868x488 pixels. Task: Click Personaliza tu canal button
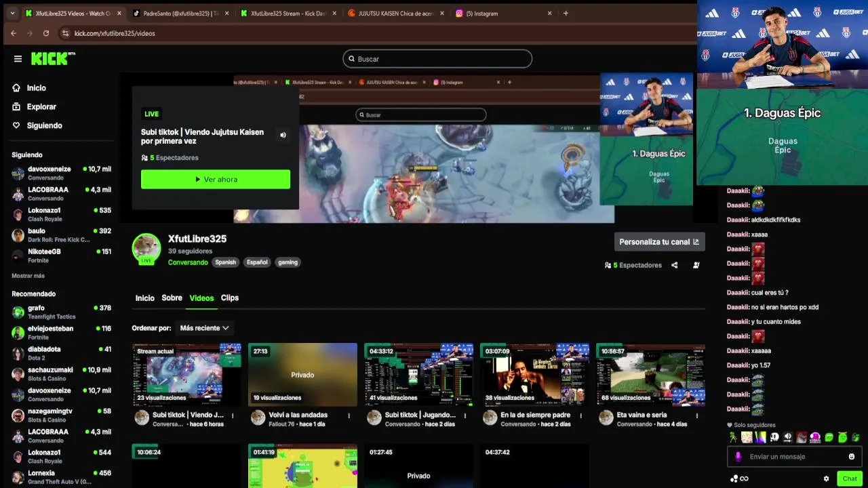(659, 241)
